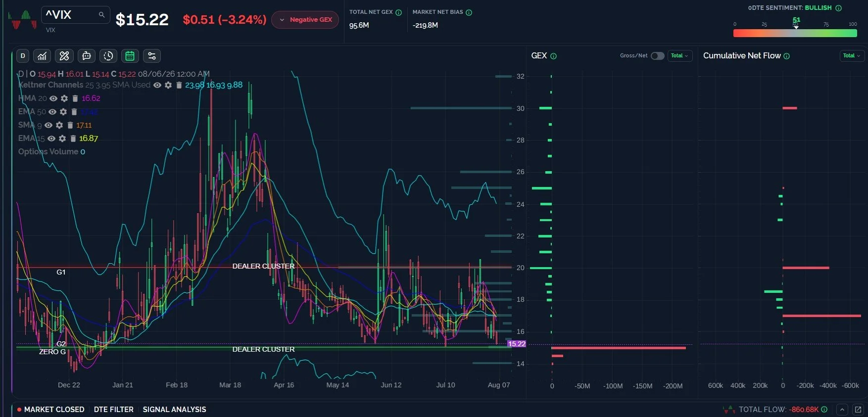Image resolution: width=868 pixels, height=417 pixels.
Task: Click the Aug 07 date on time axis
Action: click(499, 385)
